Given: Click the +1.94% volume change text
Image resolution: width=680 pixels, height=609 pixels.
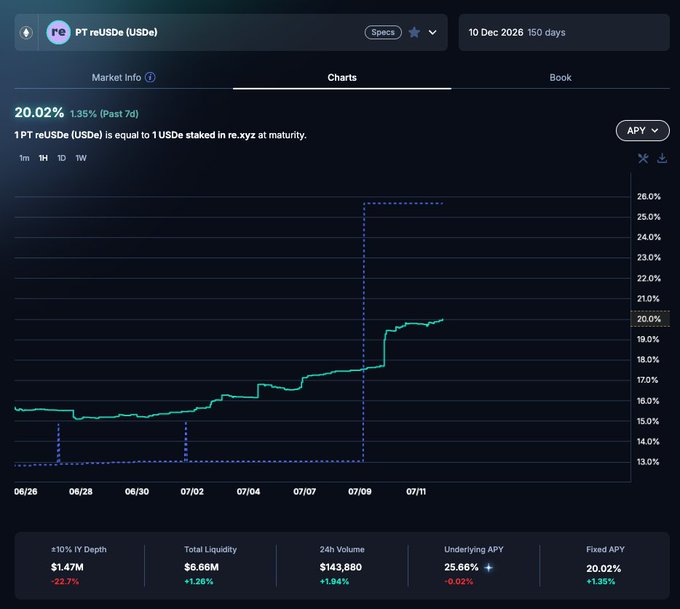Looking at the screenshot, I should click(x=334, y=581).
